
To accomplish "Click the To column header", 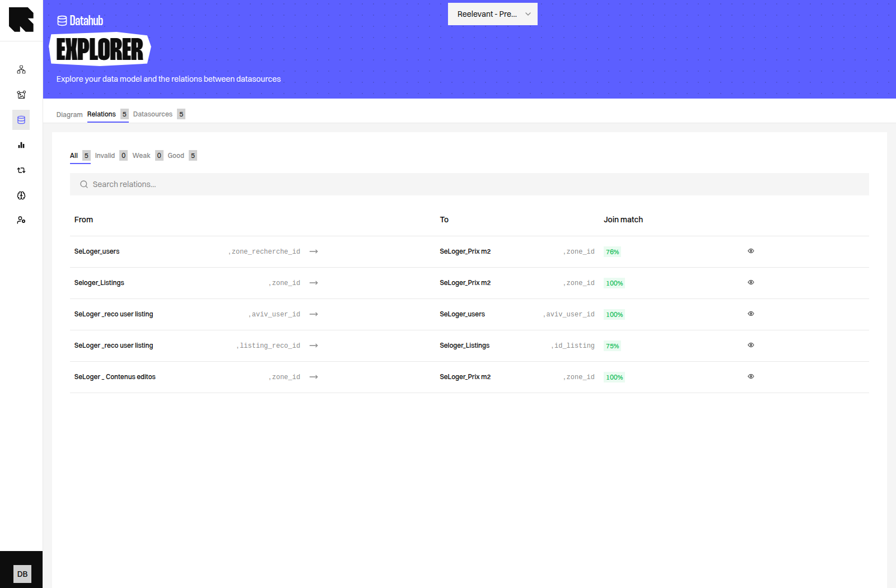I will (x=444, y=220).
